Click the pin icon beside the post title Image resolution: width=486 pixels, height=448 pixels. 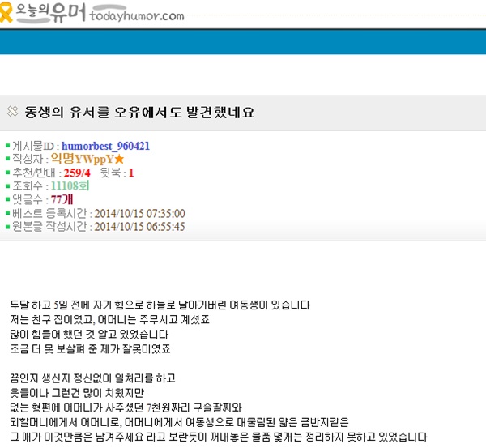coord(12,111)
